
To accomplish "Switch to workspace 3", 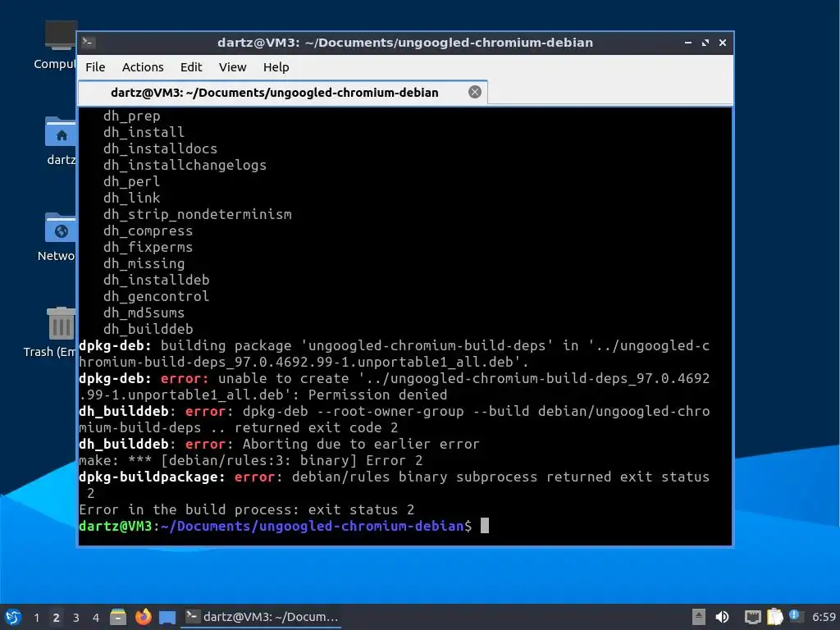I will 76,618.
